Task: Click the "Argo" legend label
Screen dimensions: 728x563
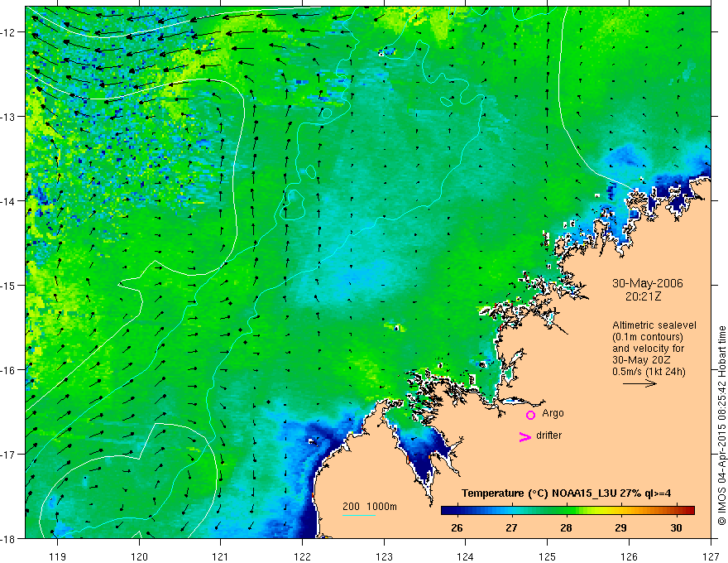Action: (x=553, y=413)
